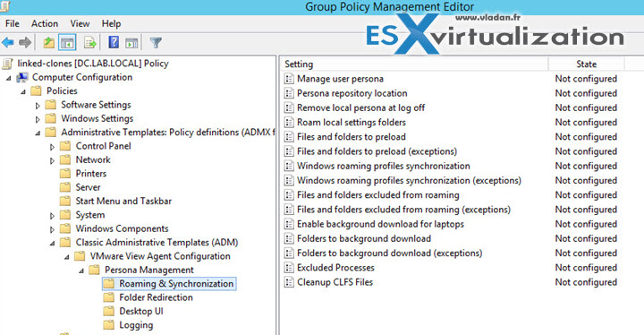Click the Desktop UI folder icon
644x335 pixels.
point(109,311)
